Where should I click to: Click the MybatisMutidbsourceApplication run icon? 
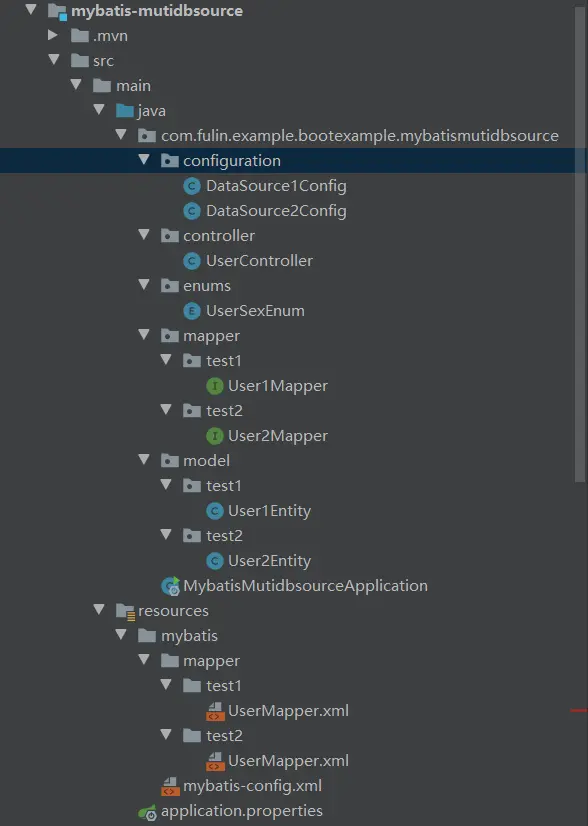pyautogui.click(x=171, y=586)
